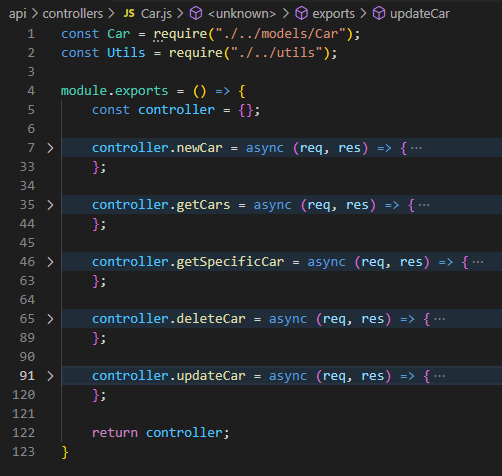Click 'deleteCar' in controller.deleteCar
This screenshot has height=476, width=502.
click(211, 319)
